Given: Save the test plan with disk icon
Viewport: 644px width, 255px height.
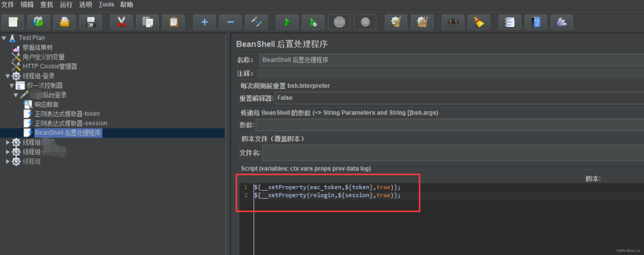Looking at the screenshot, I should point(91,22).
